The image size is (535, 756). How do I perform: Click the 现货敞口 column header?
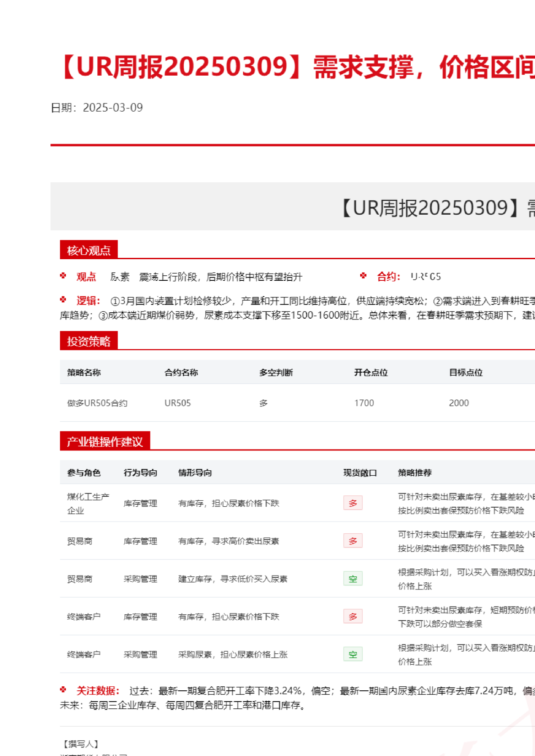pos(360,473)
